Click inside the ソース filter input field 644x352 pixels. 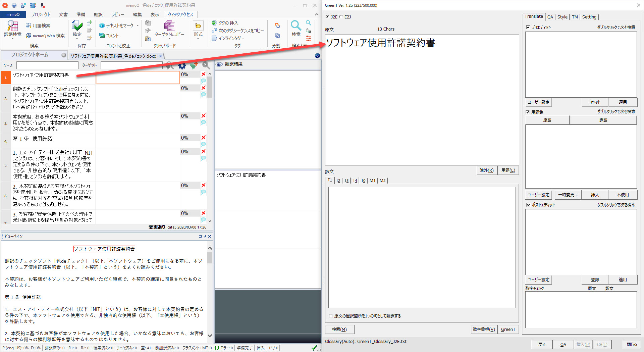(x=47, y=65)
